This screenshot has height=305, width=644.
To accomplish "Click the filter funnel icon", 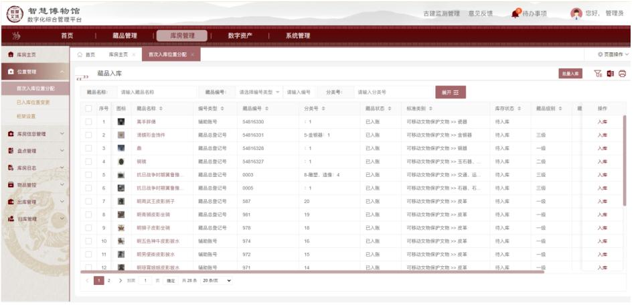I will 598,74.
